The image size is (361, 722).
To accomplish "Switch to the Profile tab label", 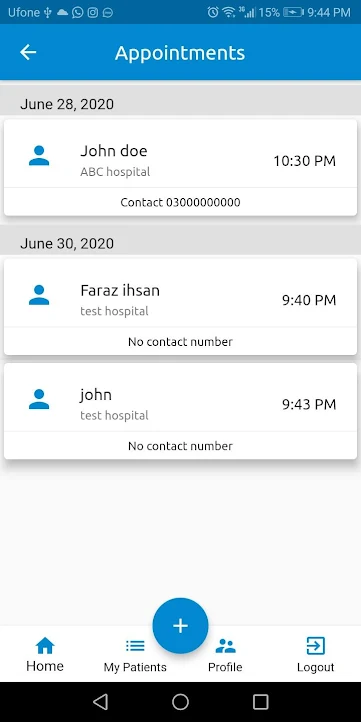I will tap(225, 667).
